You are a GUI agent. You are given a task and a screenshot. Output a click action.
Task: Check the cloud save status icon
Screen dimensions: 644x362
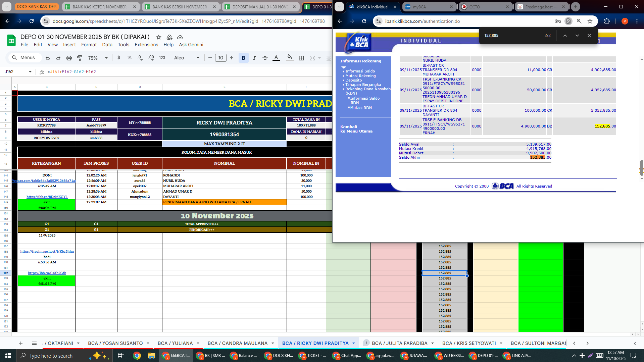click(180, 37)
